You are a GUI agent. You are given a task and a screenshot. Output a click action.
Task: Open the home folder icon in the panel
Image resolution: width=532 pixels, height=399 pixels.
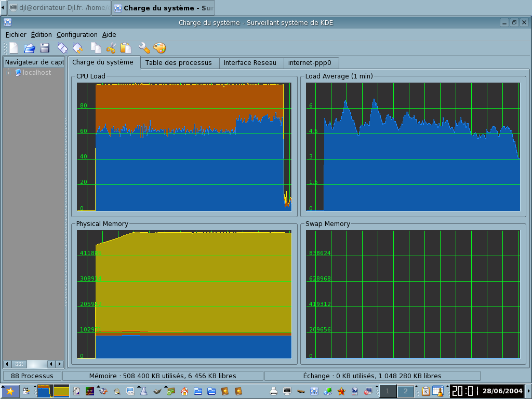click(184, 391)
